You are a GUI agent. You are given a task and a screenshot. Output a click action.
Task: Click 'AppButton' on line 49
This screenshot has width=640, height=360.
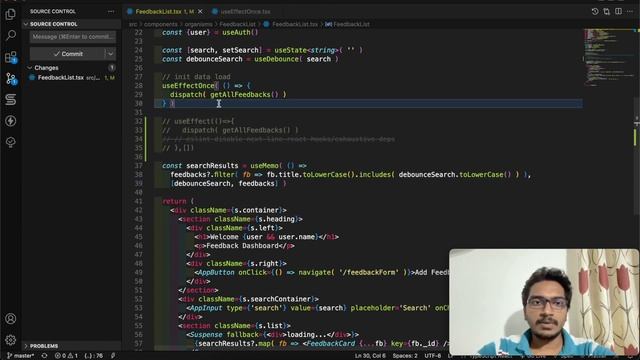pos(216,272)
